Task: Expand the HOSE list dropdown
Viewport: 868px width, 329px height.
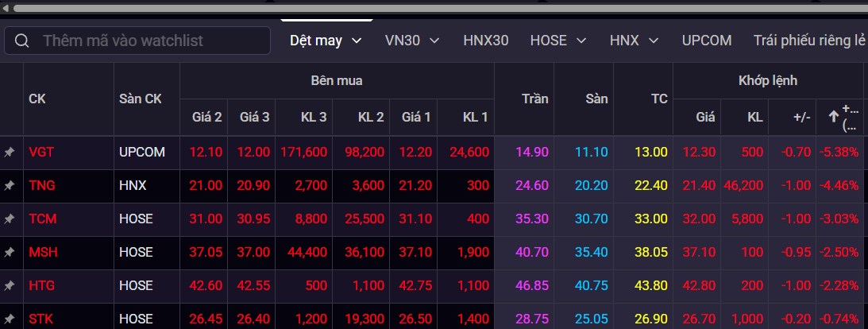Action: tap(581, 41)
